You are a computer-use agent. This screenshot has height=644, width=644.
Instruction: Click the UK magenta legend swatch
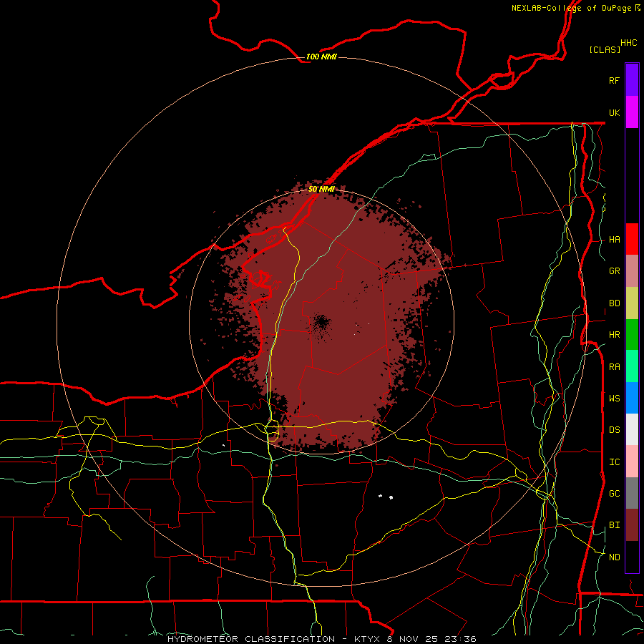(632, 112)
